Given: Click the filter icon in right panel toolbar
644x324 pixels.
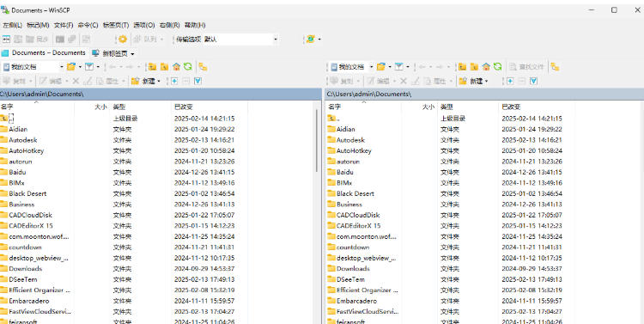Looking at the screenshot, I should [398, 67].
